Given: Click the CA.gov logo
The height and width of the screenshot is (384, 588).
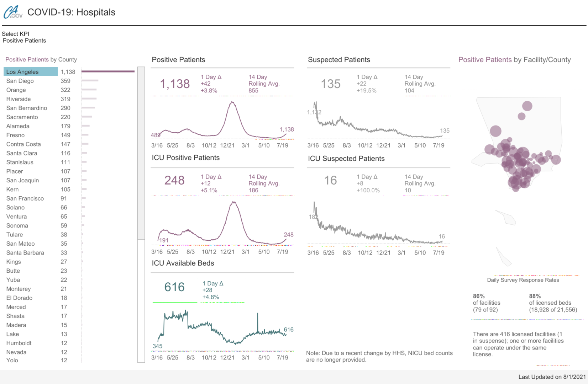Looking at the screenshot, I should 13,12.
